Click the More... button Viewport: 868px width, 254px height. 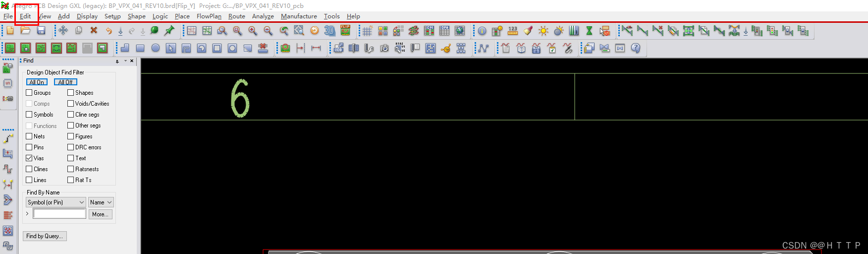101,214
